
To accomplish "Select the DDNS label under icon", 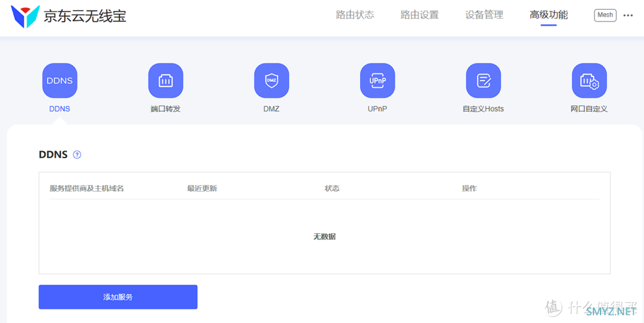I will pos(60,109).
